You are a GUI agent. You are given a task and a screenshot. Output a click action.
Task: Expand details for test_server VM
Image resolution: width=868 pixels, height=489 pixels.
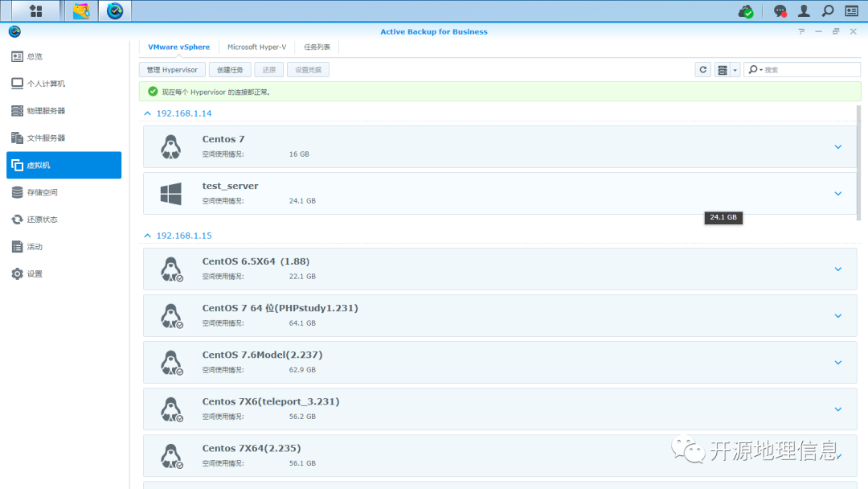(838, 193)
